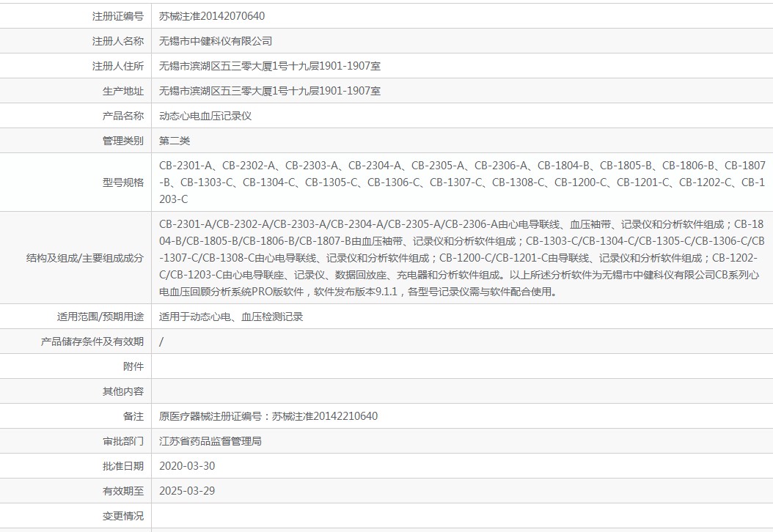Screen dimensions: 773x532
Task: Click the 注册人住所 label
Action: 118,66
